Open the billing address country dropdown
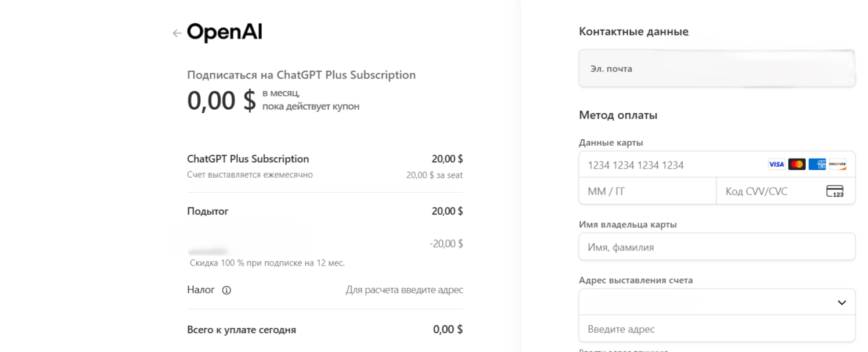Viewport: 868px width, 352px height. pos(716,302)
